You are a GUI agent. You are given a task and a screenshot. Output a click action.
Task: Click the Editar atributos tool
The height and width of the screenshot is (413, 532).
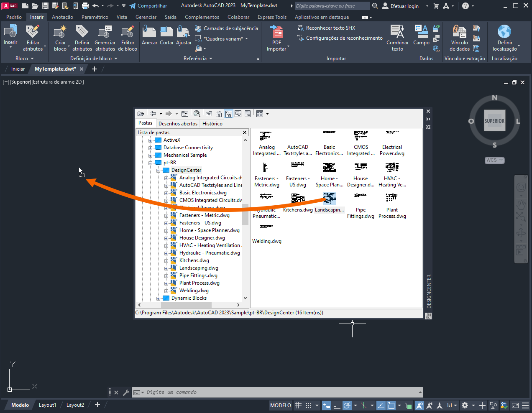point(33,38)
